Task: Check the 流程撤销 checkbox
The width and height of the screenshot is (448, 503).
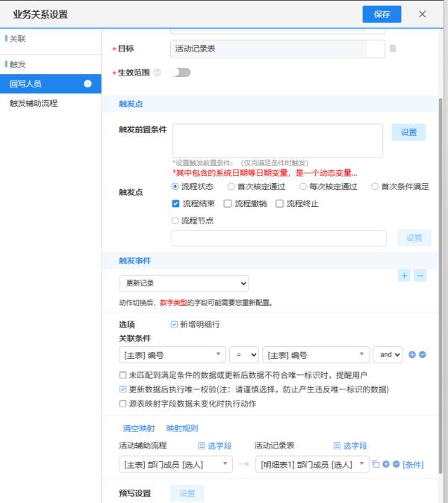Action: click(228, 203)
